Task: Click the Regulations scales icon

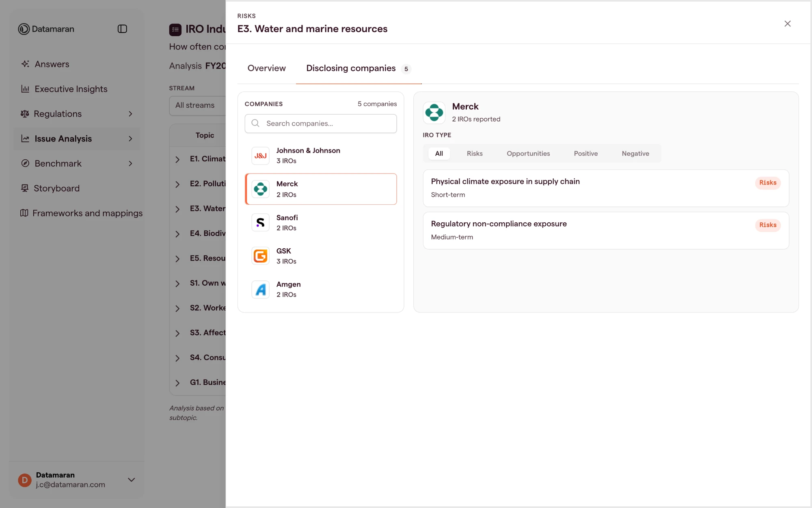Action: pyautogui.click(x=25, y=114)
